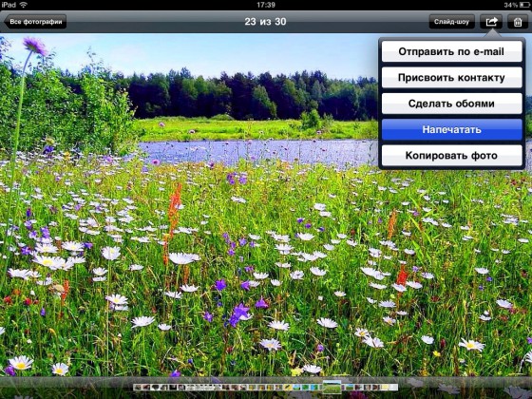Choose Отправить по e-mail
Viewport: 532px width, 399px height.
click(451, 51)
